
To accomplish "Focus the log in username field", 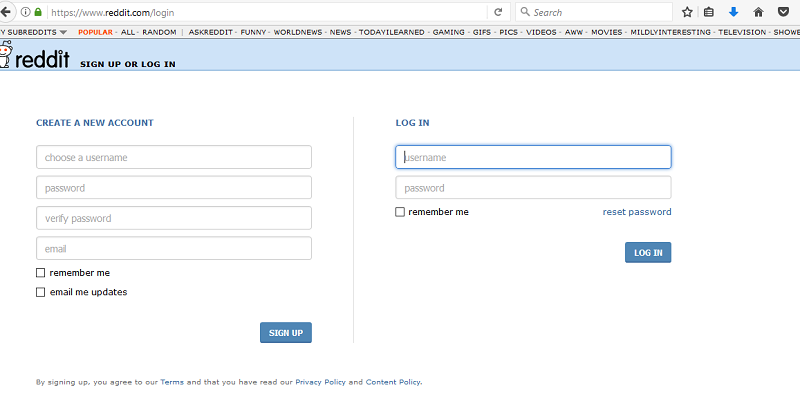I will coord(533,157).
